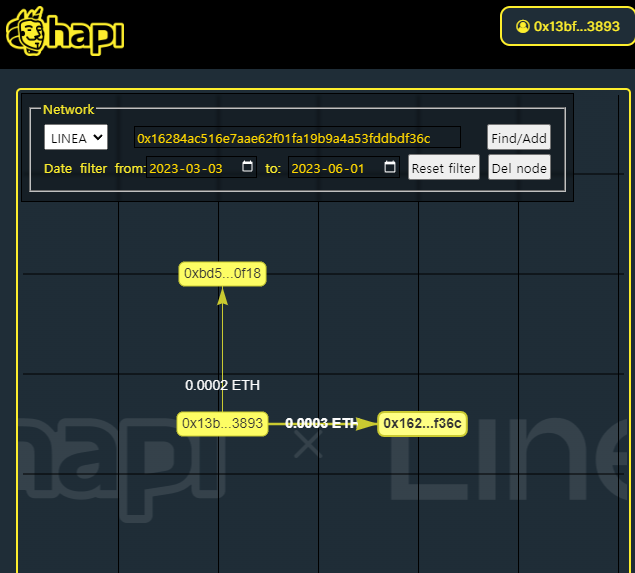The image size is (635, 573).
Task: Select the 0x162...f36c graph node
Action: pyautogui.click(x=422, y=424)
